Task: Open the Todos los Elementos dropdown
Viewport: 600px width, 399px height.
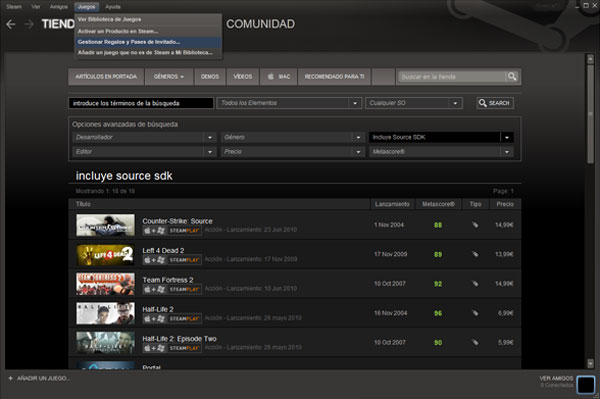Action: tap(289, 103)
